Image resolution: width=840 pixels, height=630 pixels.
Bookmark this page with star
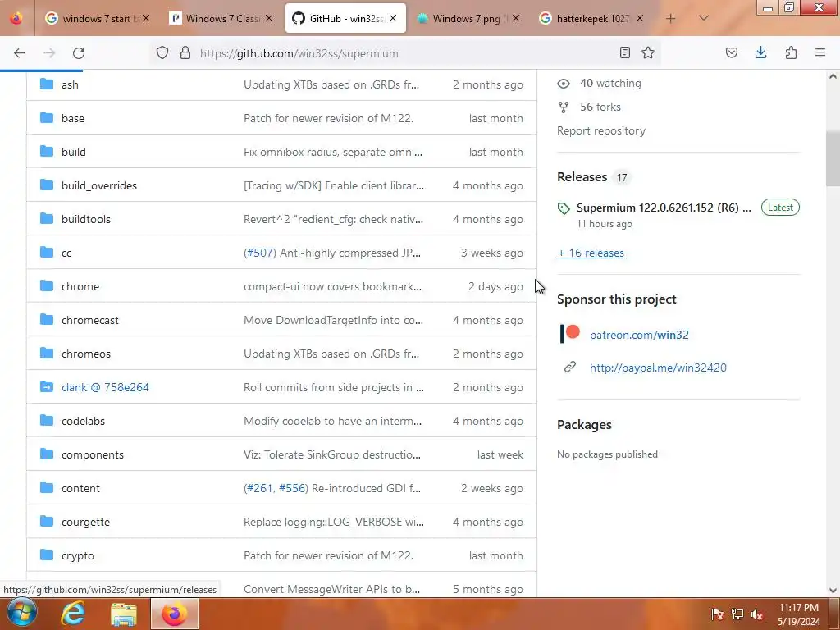click(x=648, y=52)
